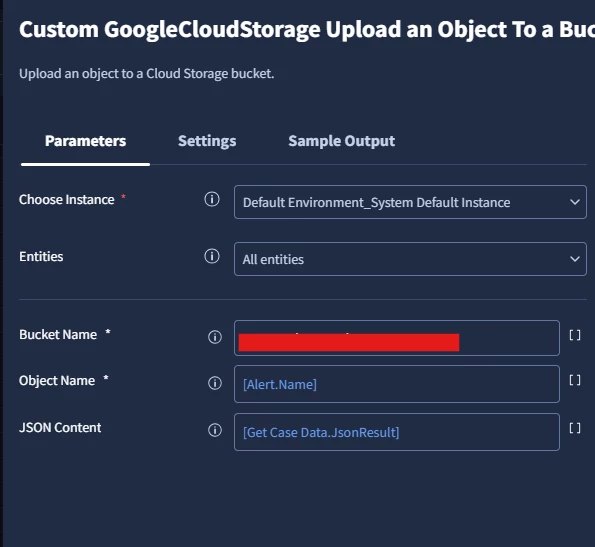Click the chevron arrow in Choose Instance field
The image size is (595, 547).
click(x=575, y=202)
